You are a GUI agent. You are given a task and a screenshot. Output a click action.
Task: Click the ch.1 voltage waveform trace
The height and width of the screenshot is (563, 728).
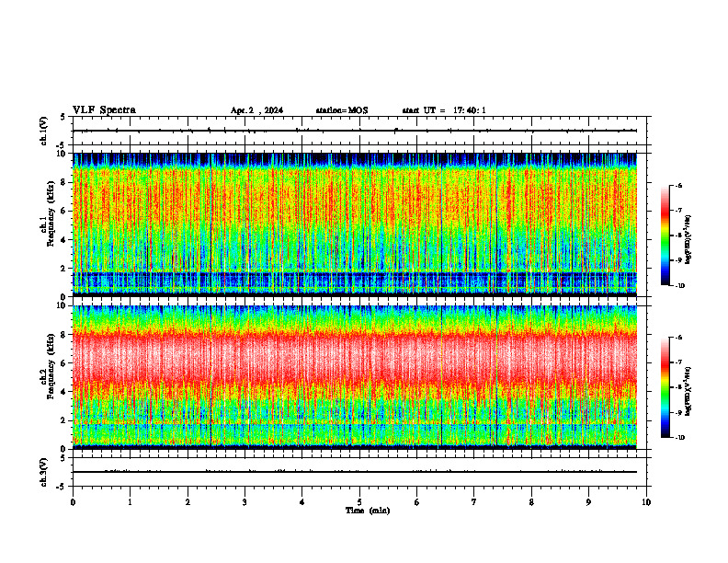[355, 131]
